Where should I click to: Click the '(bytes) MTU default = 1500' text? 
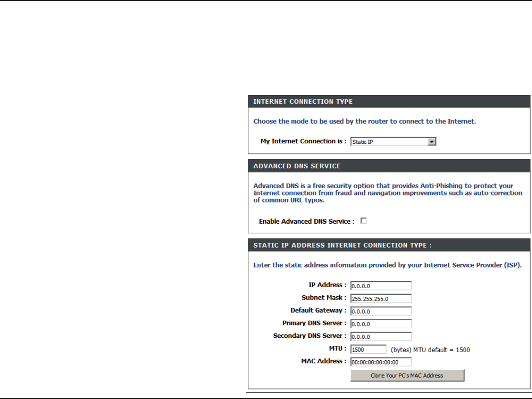click(x=430, y=350)
